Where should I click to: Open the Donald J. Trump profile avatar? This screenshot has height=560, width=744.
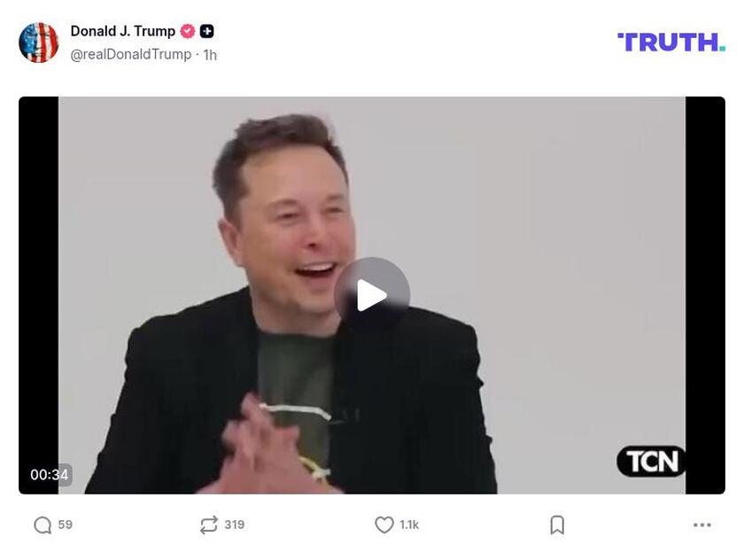[x=38, y=43]
